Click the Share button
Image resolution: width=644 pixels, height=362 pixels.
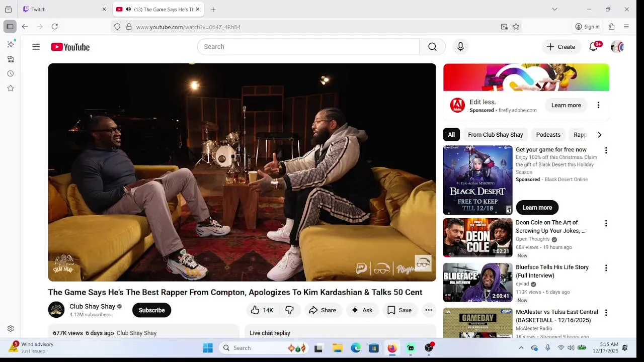tap(323, 310)
